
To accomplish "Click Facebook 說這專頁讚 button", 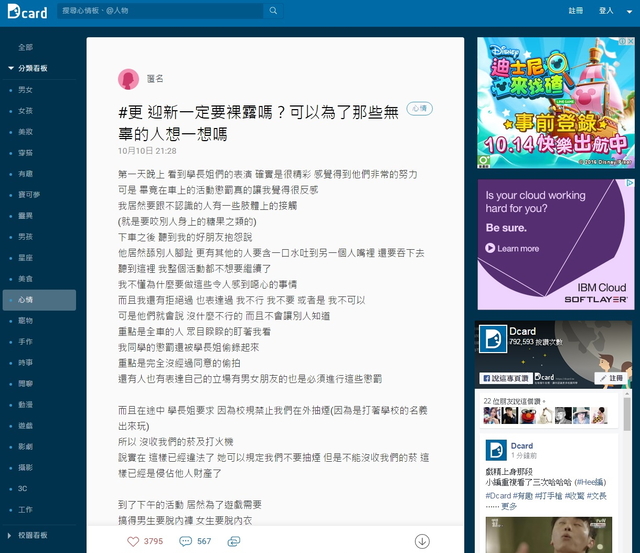I will (505, 379).
